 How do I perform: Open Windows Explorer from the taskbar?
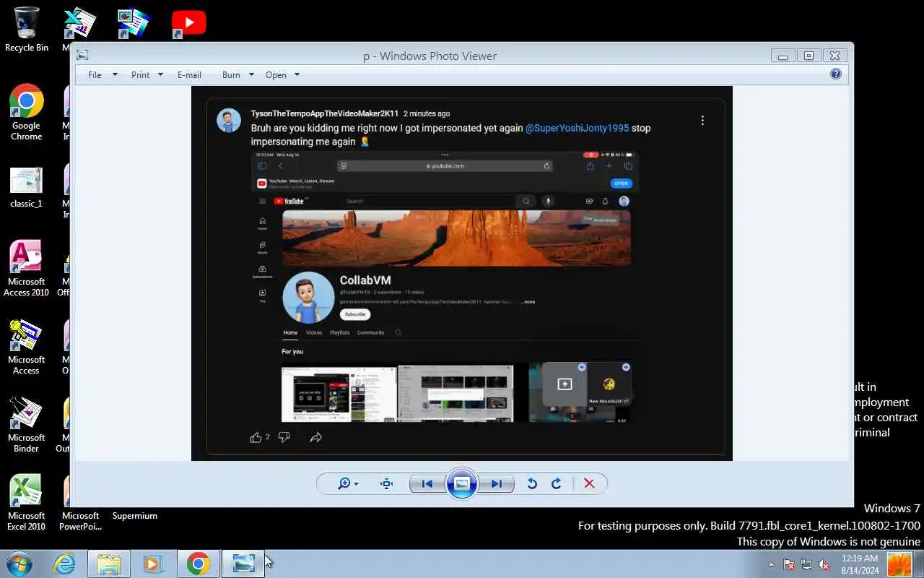(109, 564)
